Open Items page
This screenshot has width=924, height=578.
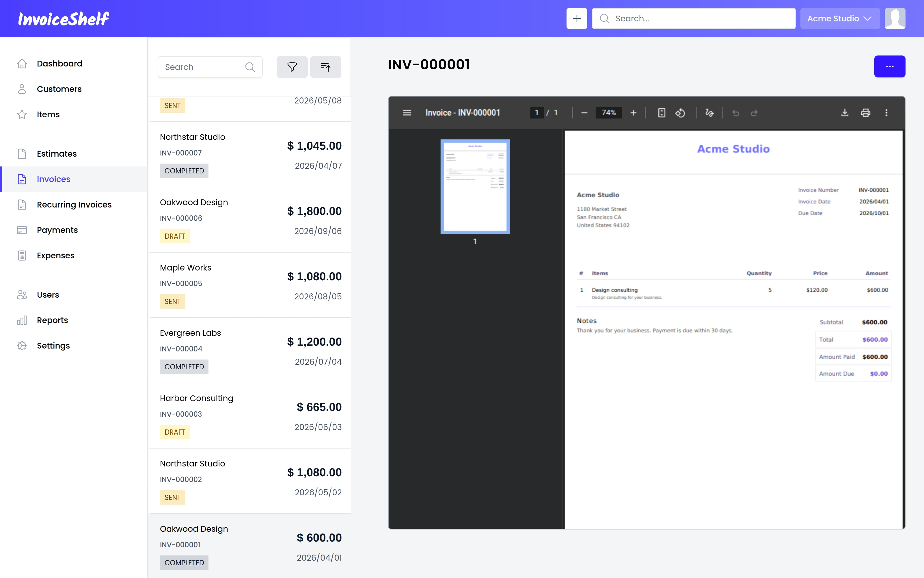coord(74,114)
